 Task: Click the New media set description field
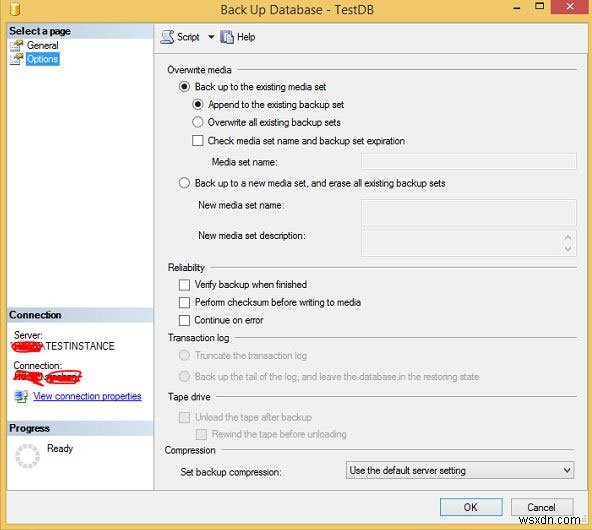[469, 243]
